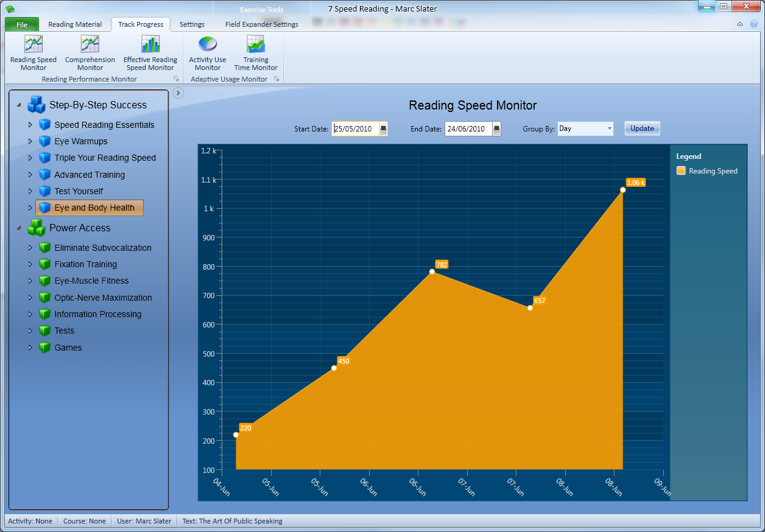
Task: Click the Update button
Action: pyautogui.click(x=642, y=128)
